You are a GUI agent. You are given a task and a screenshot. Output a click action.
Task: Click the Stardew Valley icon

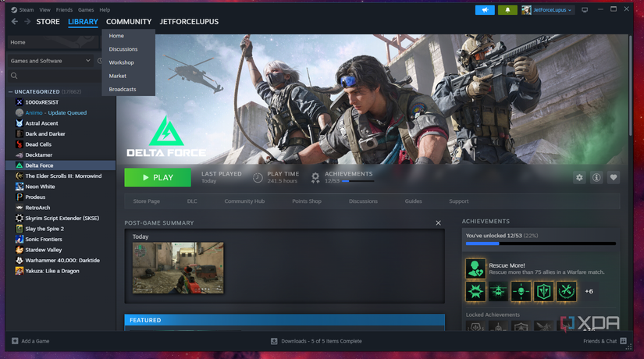pos(20,250)
